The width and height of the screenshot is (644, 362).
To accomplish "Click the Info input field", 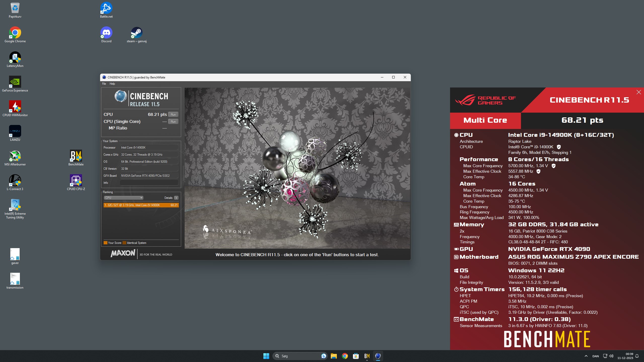I will tap(149, 183).
